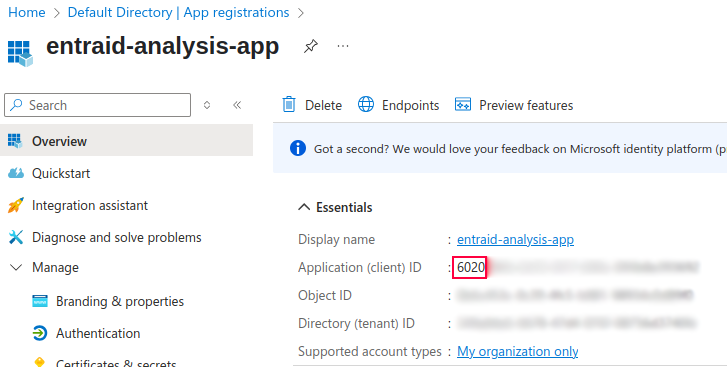Open Default Directory | App registrations breadcrumb

pyautogui.click(x=179, y=13)
